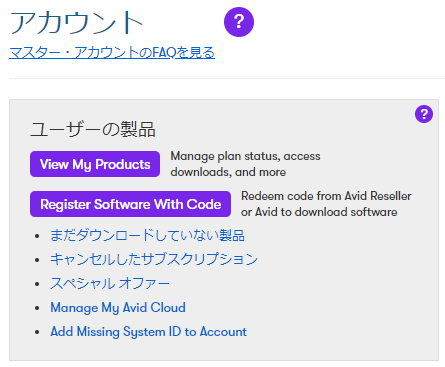Screen dimensions: 445x367
Task: Open Add Missing System ID to Account link
Action: click(149, 332)
